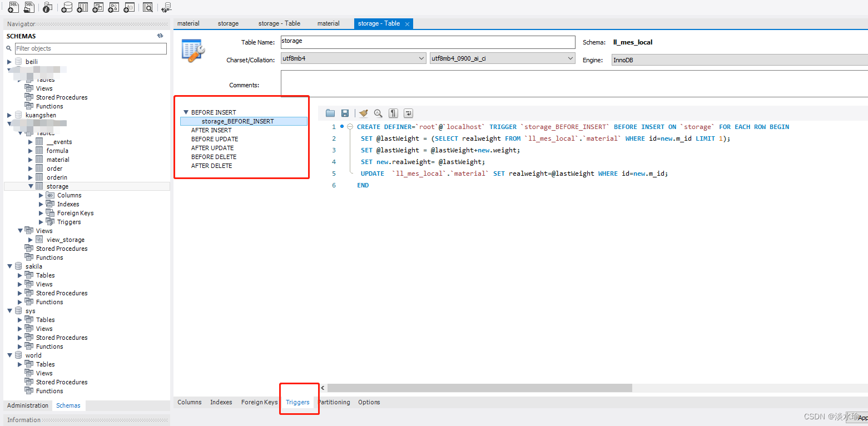Click the scrollbar left arrow

click(323, 388)
